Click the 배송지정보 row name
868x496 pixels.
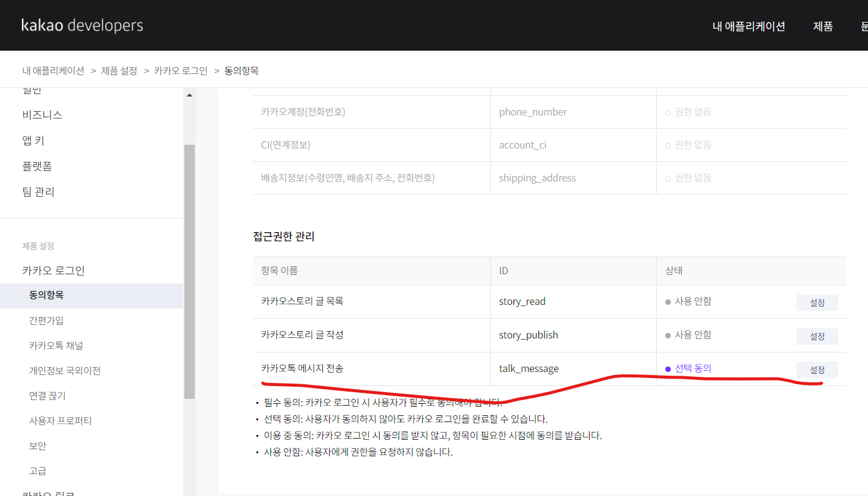pos(347,178)
